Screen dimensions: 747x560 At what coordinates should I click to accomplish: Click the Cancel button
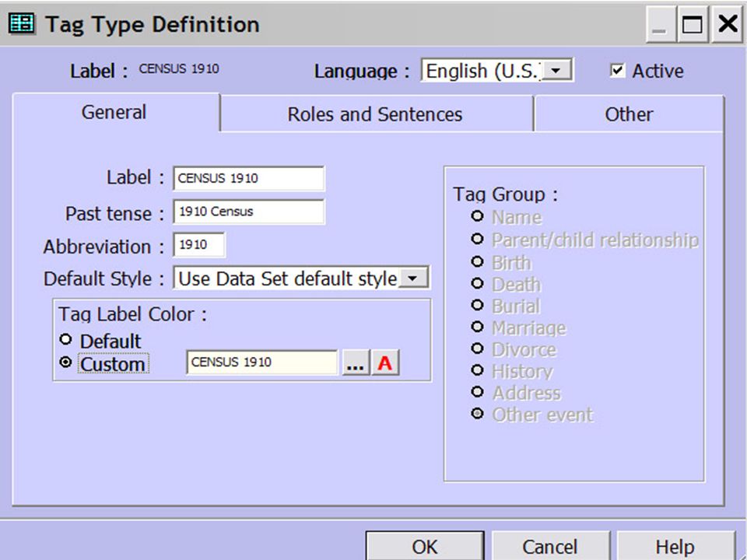[550, 547]
